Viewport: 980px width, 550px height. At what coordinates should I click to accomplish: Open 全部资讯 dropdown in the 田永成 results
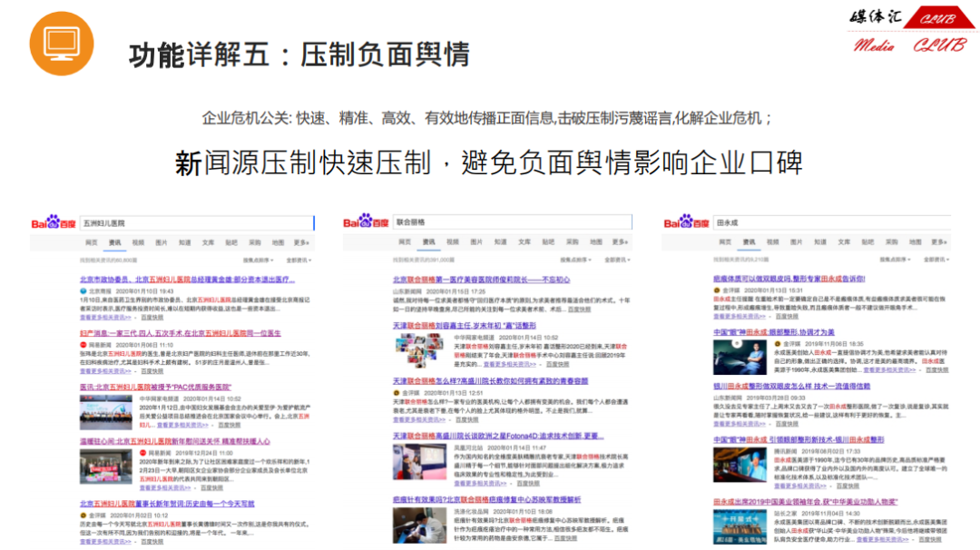936,259
